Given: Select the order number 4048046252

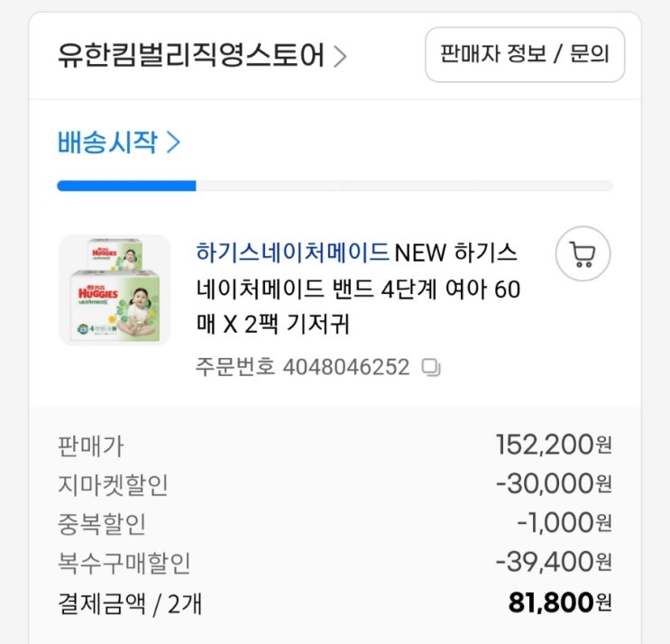Looking at the screenshot, I should pos(345,367).
